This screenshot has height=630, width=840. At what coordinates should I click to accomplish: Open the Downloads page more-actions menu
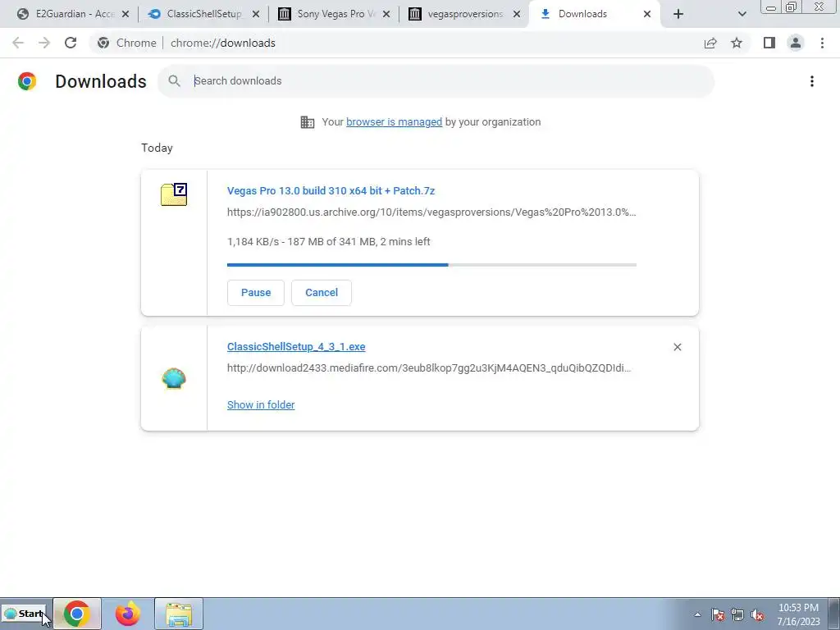[811, 81]
